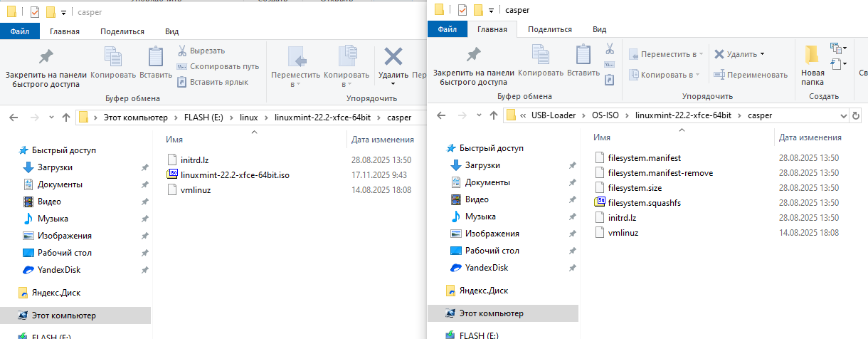The height and width of the screenshot is (339, 868).
Task: Open address history dropdown in right window
Action: tap(844, 115)
